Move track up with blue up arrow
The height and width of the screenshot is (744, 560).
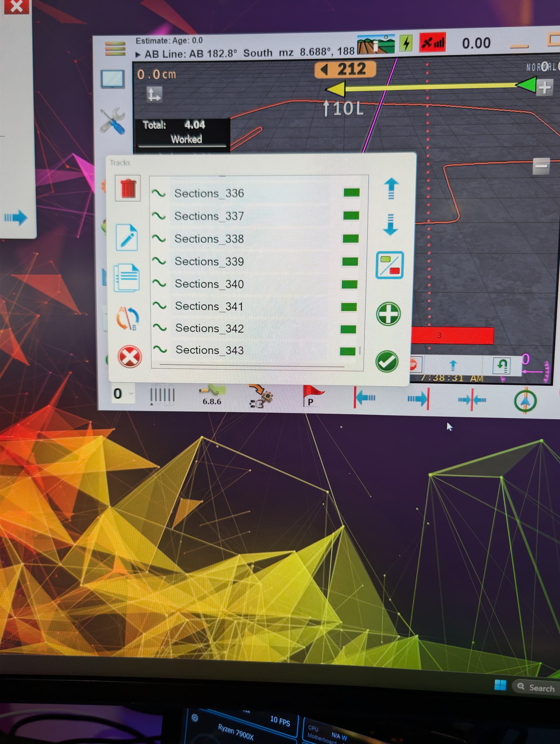391,189
